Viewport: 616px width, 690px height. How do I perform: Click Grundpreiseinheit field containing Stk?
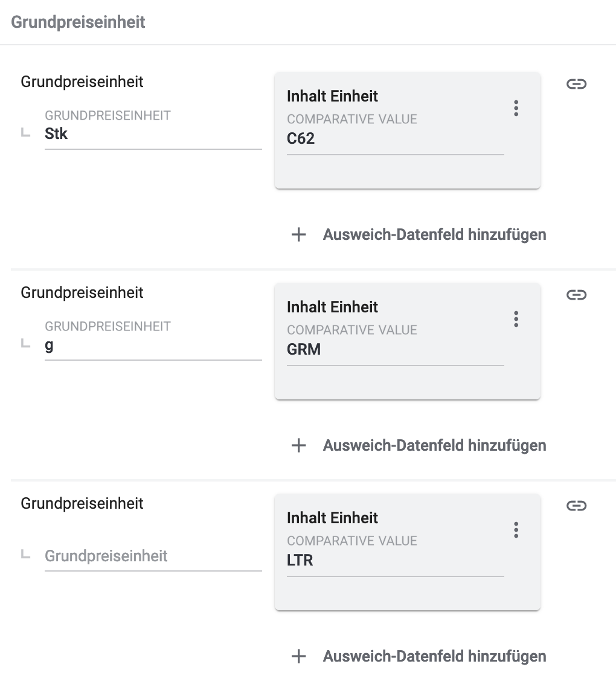pyautogui.click(x=153, y=134)
